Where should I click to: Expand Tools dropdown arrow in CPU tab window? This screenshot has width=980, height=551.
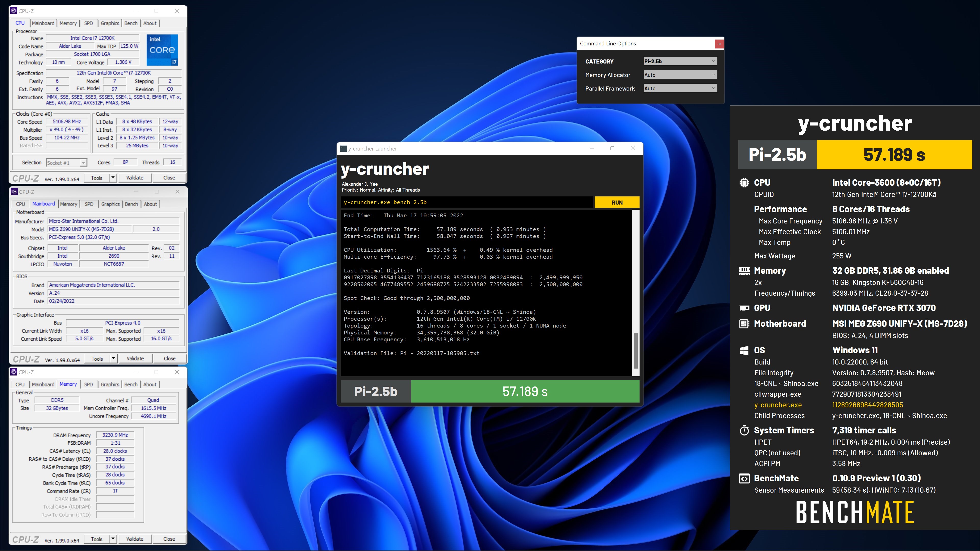(113, 178)
